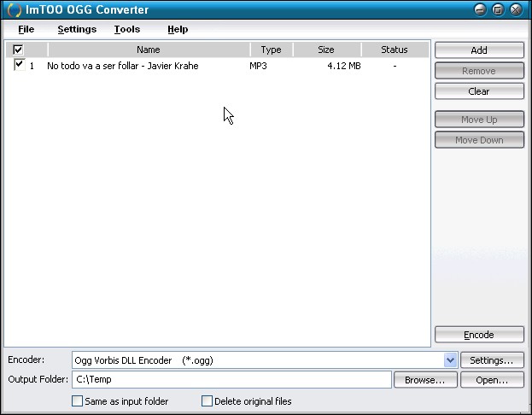
Task: Click the Remove button
Action: point(479,71)
